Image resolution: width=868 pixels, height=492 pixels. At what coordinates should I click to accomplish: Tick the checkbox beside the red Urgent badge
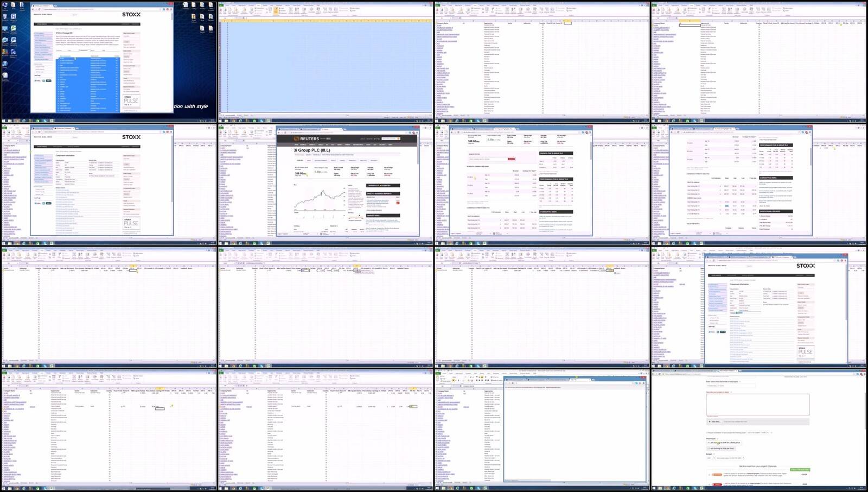[x=710, y=483]
